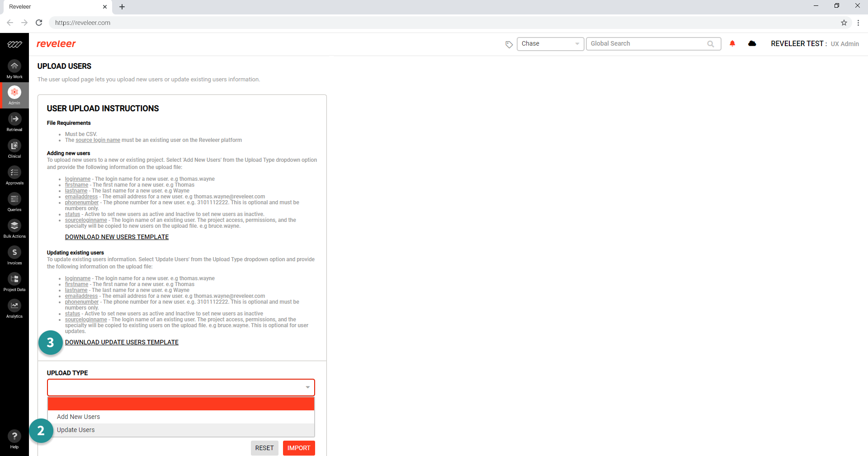Click sourceloginname under Updating existing users
This screenshot has height=456, width=868.
point(86,320)
